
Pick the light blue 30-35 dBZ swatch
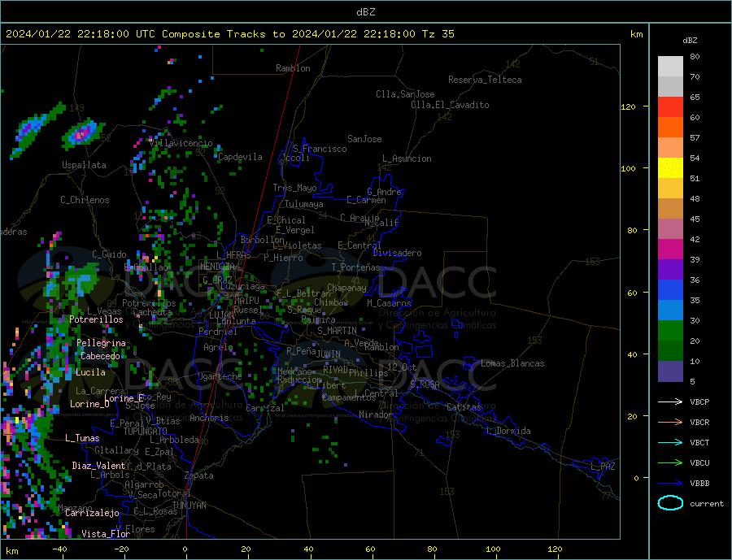pyautogui.click(x=670, y=310)
